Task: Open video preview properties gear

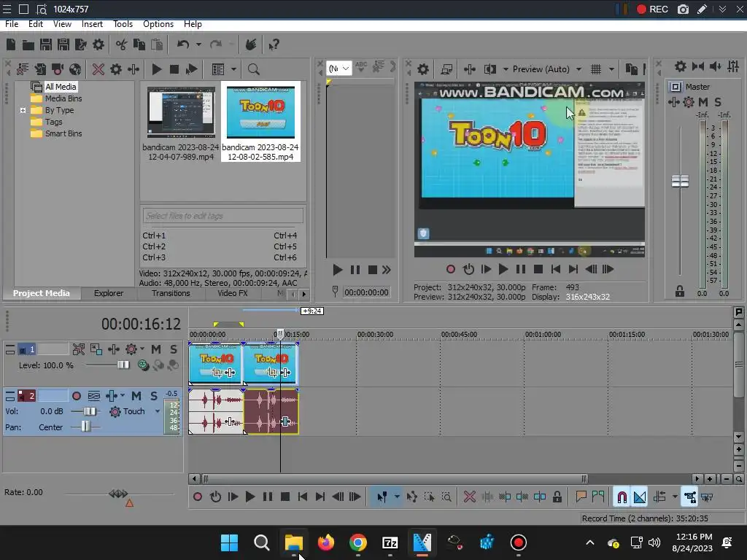Action: coord(422,69)
